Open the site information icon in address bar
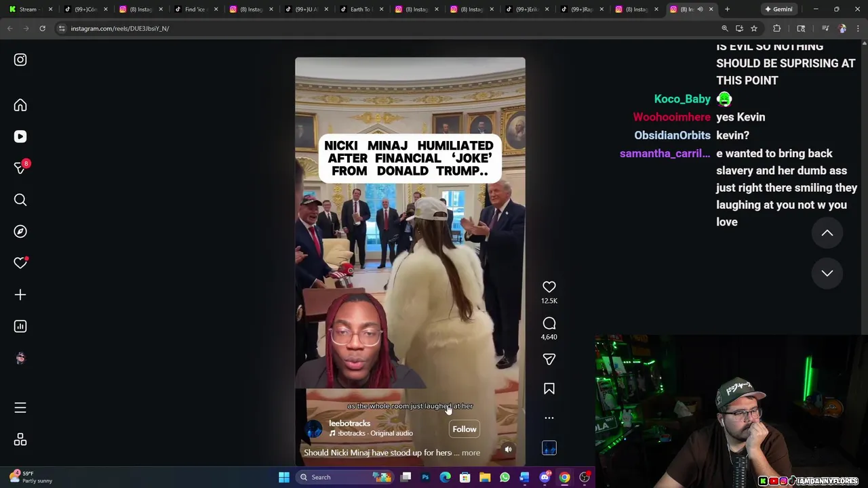This screenshot has width=868, height=488. [62, 28]
